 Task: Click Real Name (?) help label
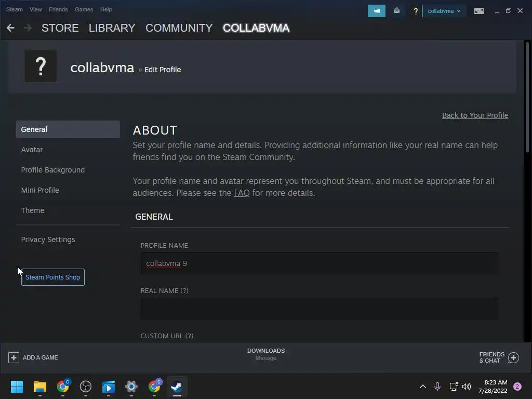click(165, 291)
